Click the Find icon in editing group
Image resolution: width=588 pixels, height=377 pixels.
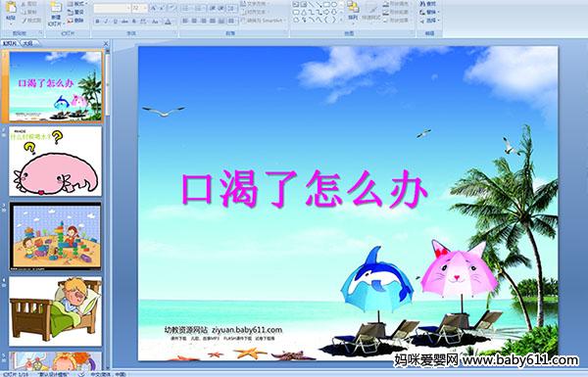427,4
